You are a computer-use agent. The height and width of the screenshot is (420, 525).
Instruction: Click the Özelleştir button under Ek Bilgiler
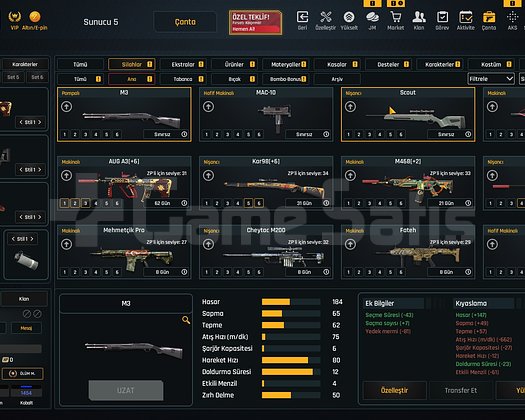394,390
